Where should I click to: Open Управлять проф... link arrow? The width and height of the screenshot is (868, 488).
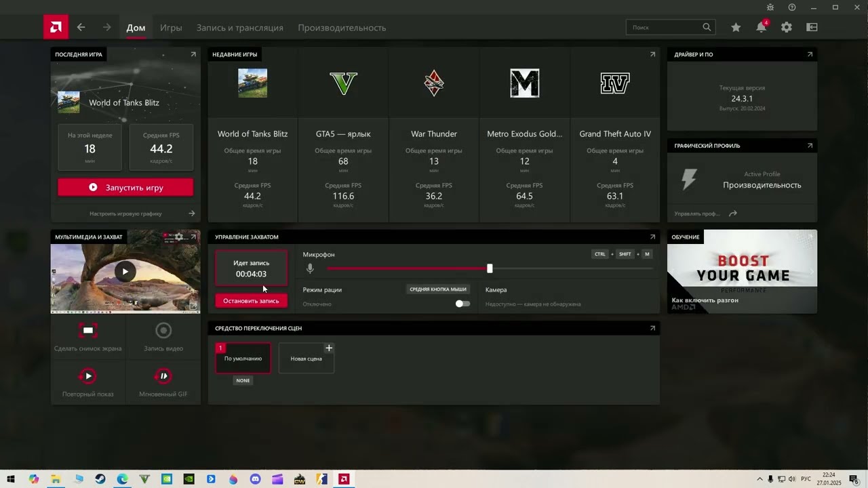tap(733, 213)
